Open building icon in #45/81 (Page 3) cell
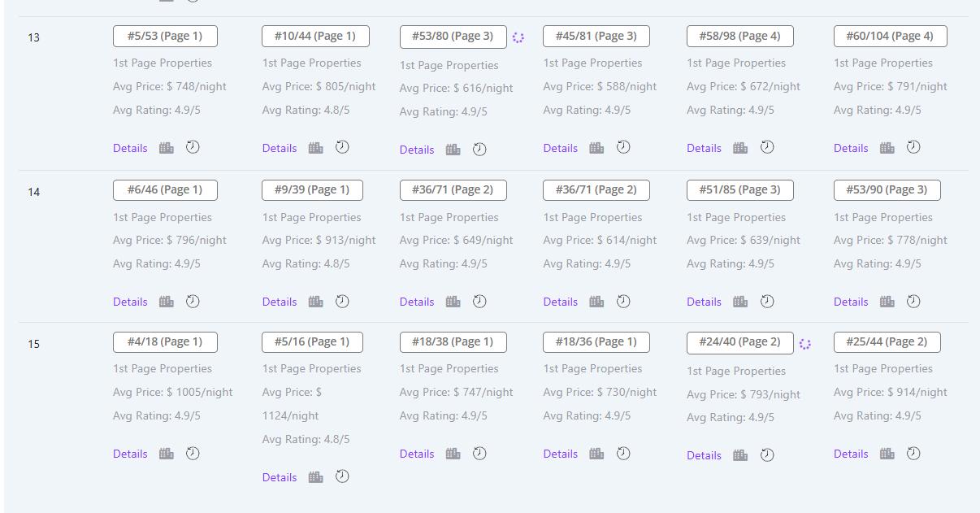The image size is (980, 513). click(597, 148)
